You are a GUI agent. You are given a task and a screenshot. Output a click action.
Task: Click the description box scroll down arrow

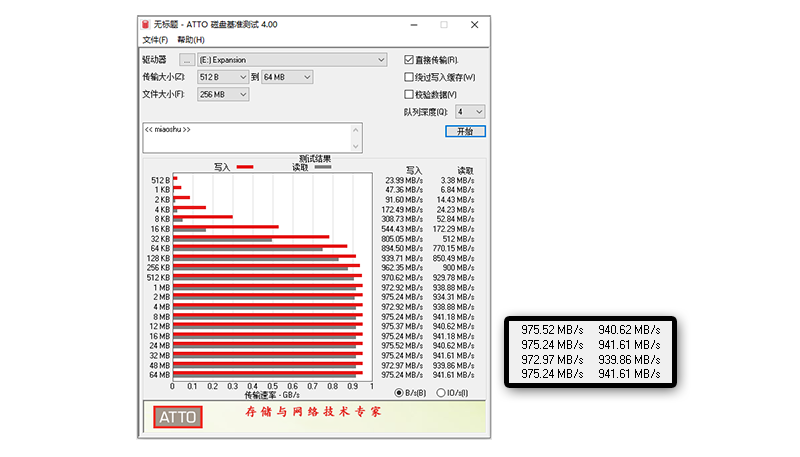(356, 146)
